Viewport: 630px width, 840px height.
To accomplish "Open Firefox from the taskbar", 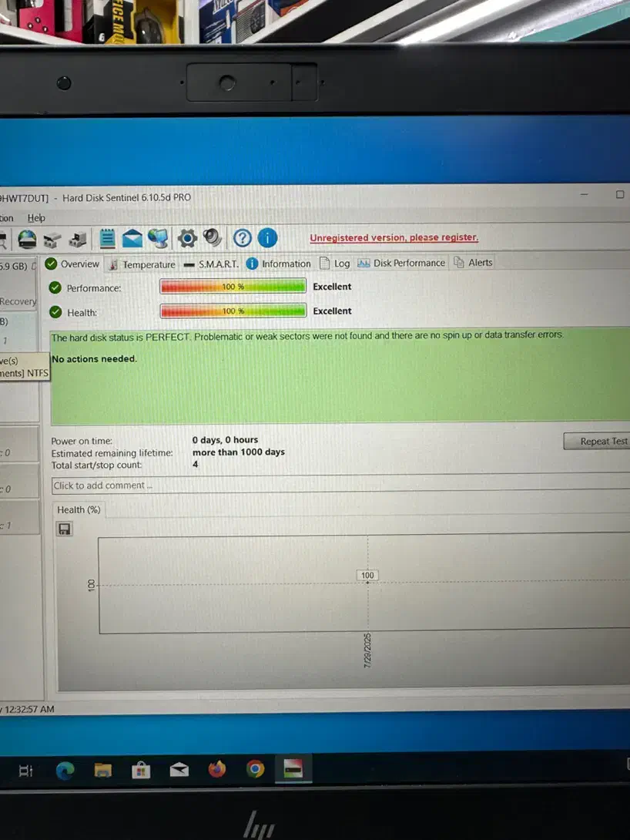I will click(217, 769).
